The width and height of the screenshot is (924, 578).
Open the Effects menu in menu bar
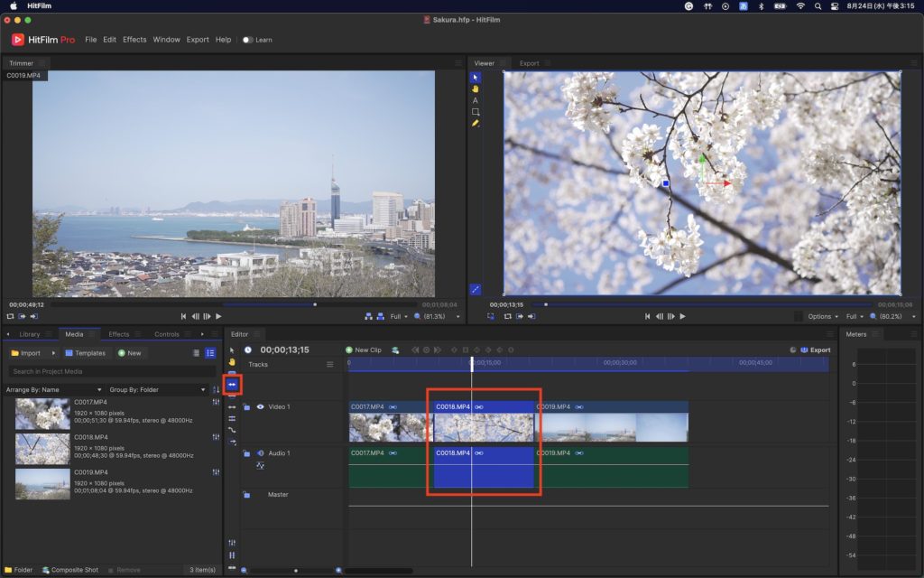[134, 40]
